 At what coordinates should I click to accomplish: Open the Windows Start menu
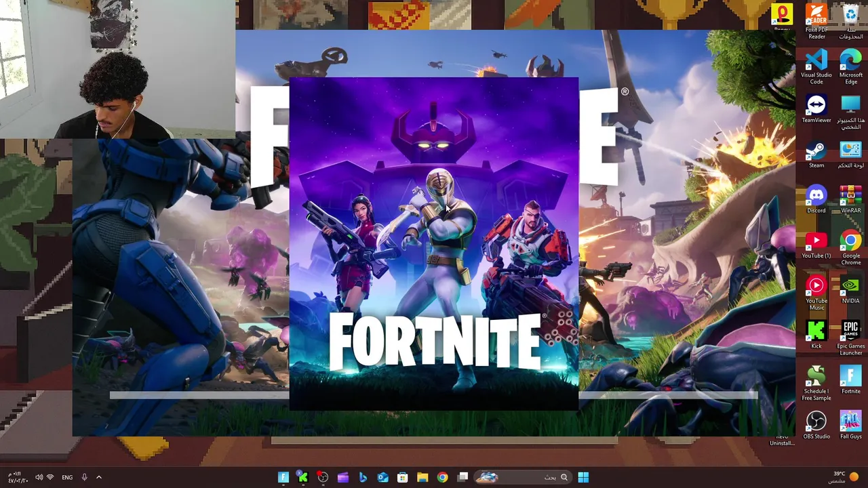point(583,477)
